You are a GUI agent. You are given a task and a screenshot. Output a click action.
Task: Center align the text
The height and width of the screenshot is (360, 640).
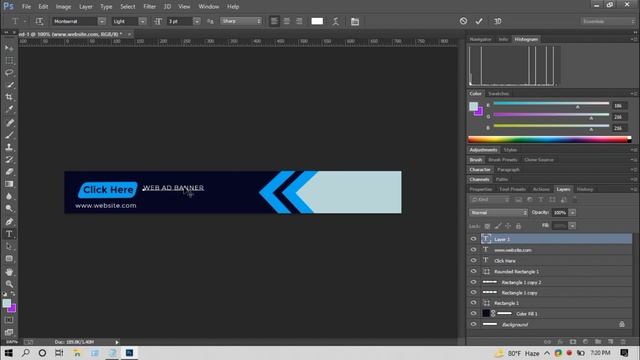[x=287, y=21]
